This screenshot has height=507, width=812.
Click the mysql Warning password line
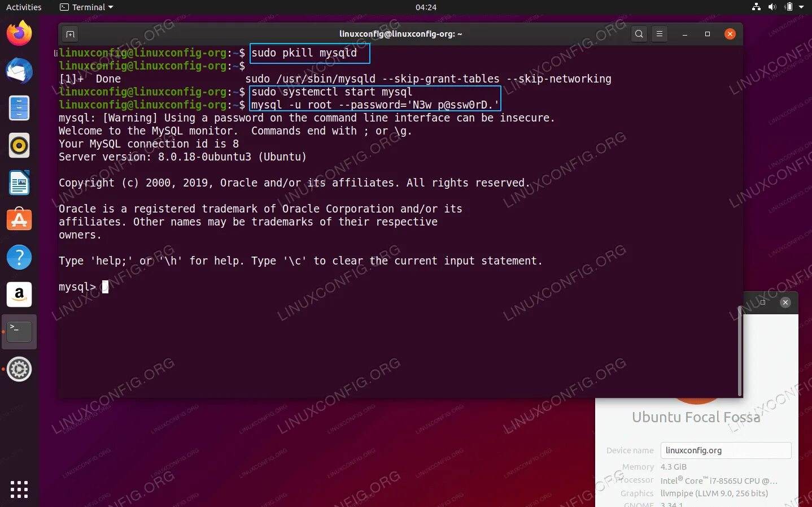(x=307, y=118)
